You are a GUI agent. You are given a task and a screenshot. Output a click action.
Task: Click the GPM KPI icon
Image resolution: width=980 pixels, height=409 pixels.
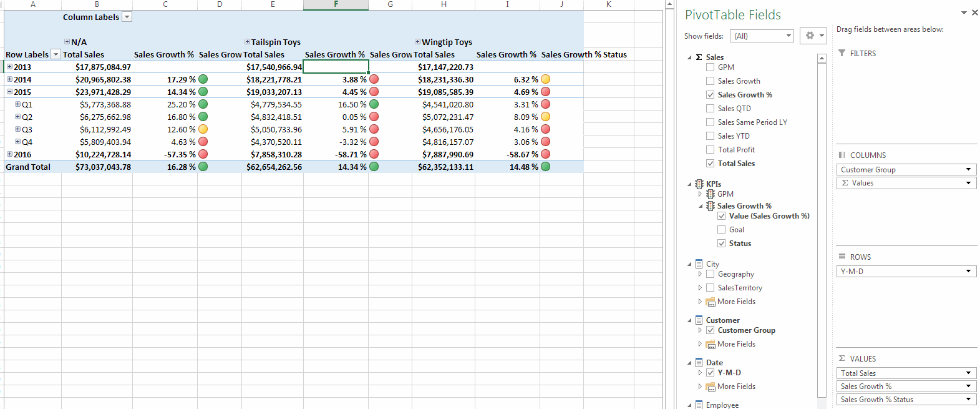[711, 194]
